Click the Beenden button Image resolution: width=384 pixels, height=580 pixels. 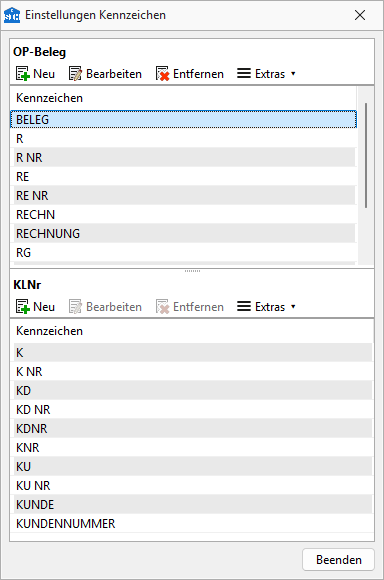338,560
